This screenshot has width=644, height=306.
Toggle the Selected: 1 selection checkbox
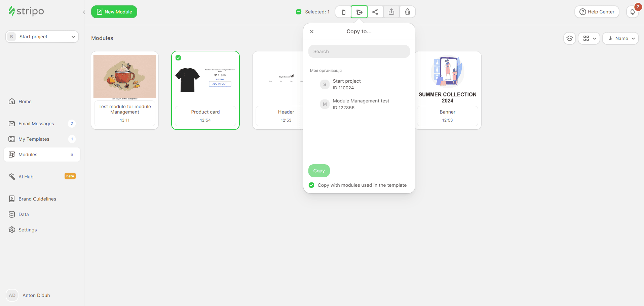299,12
